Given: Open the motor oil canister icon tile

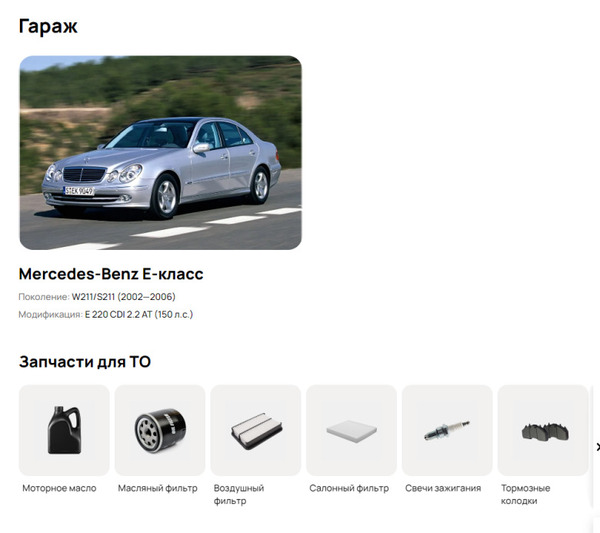Looking at the screenshot, I should point(64,430).
